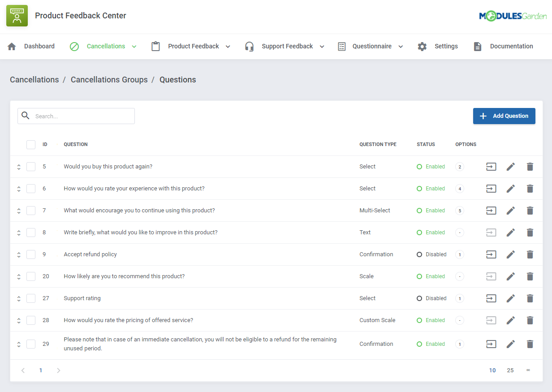Open Settings via the gear icon
This screenshot has height=392, width=552.
pyautogui.click(x=422, y=46)
